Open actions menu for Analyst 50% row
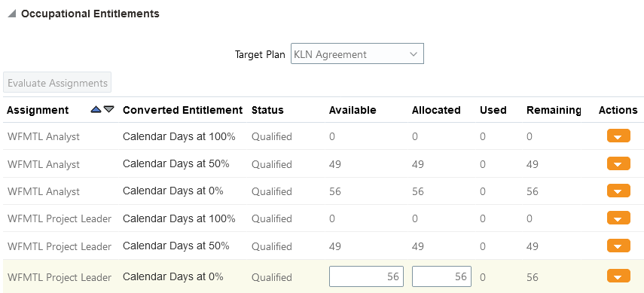Image resolution: width=644 pixels, height=293 pixels. click(x=618, y=163)
